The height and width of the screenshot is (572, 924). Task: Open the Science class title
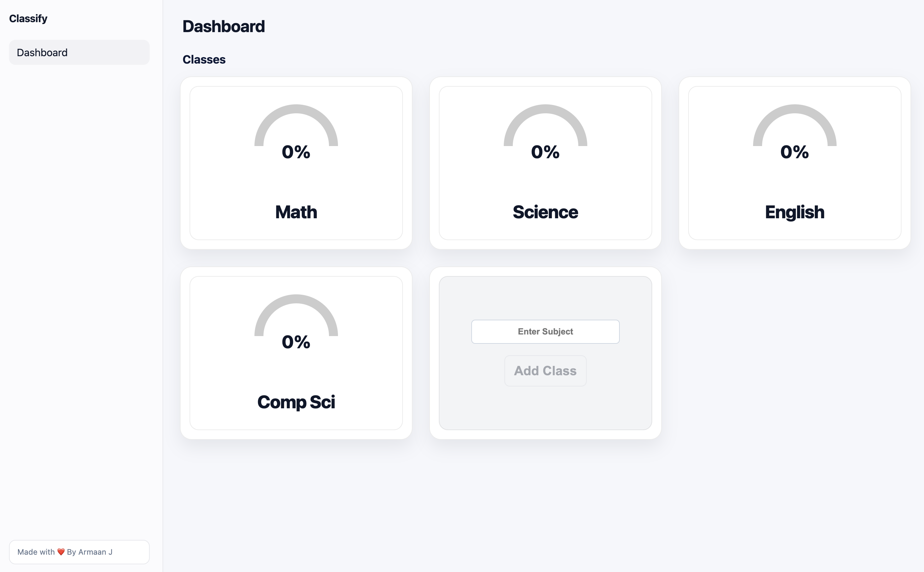[x=545, y=212]
